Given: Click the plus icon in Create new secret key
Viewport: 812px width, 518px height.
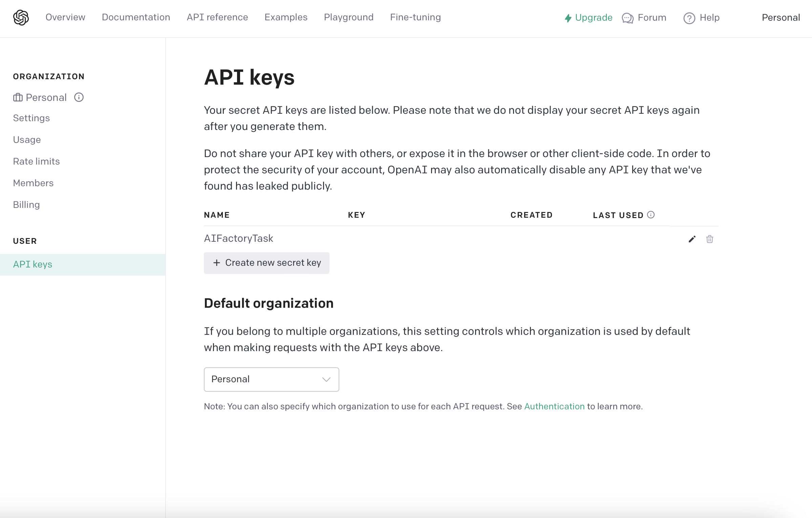Looking at the screenshot, I should point(217,263).
